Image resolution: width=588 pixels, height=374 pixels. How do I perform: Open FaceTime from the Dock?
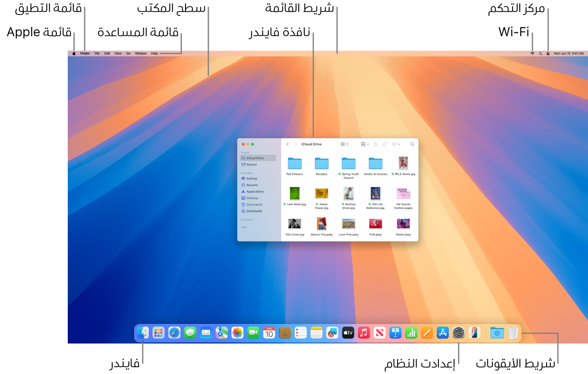252,333
